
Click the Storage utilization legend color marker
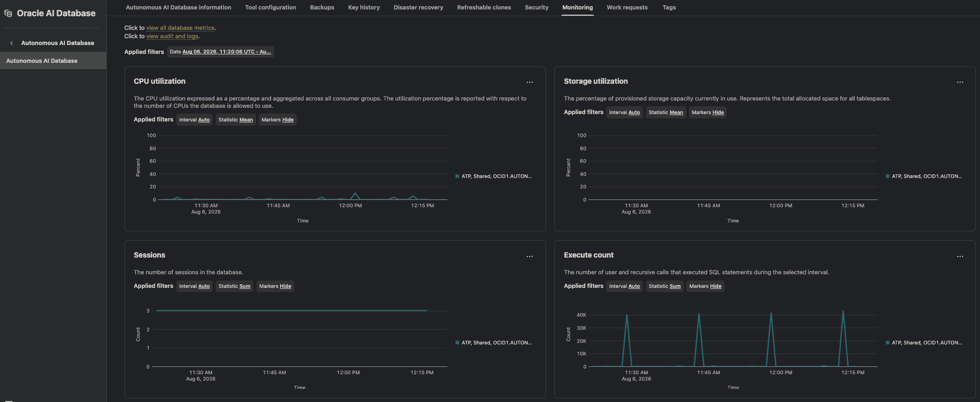point(887,176)
